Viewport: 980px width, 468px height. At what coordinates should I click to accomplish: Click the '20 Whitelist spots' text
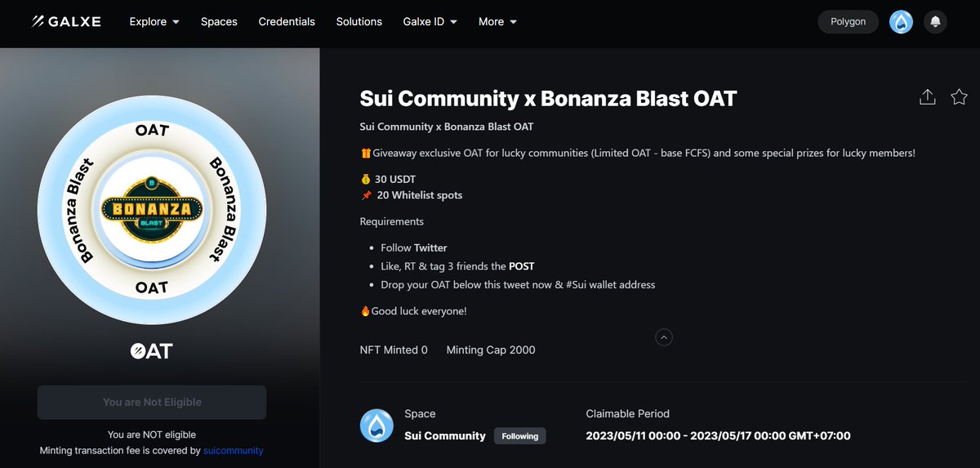(420, 195)
